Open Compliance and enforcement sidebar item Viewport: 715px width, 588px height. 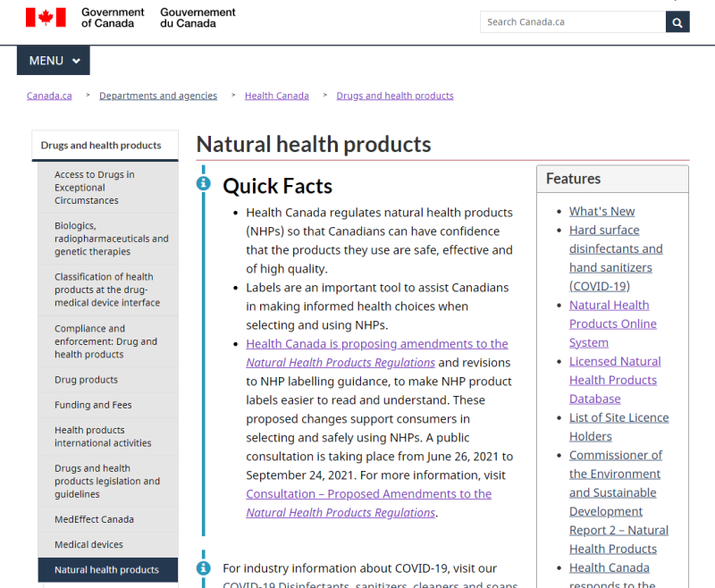pyautogui.click(x=108, y=341)
